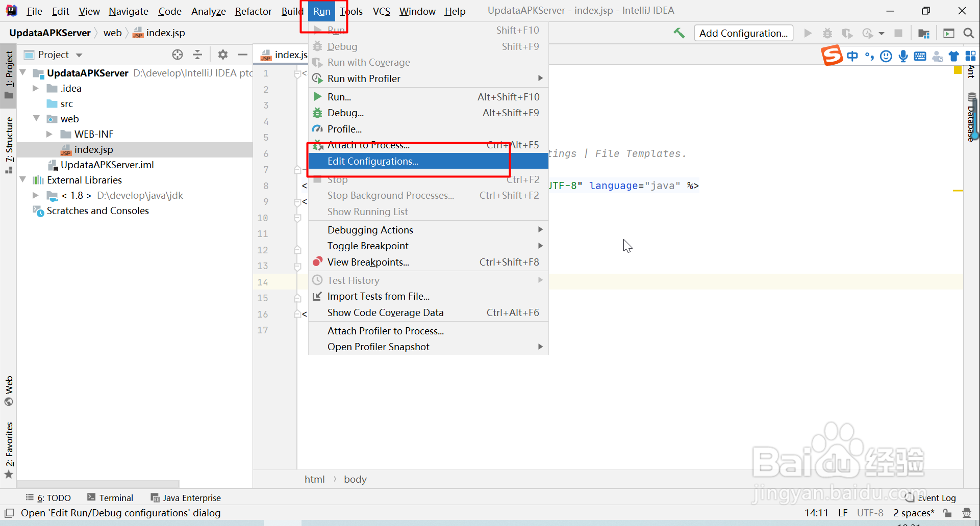Toggle punctuation mode in Sogou bar
The image size is (980, 526).
(869, 56)
